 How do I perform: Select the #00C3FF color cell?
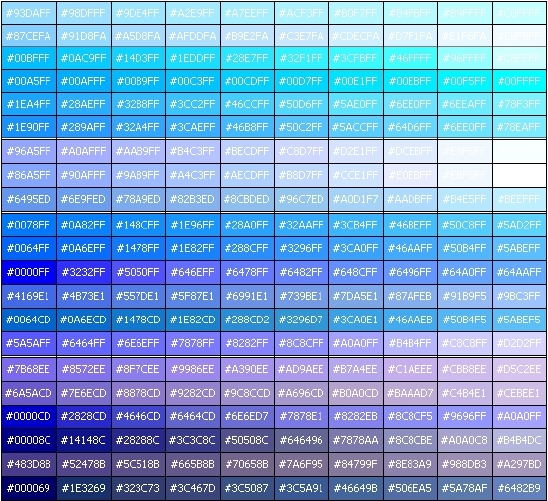coord(193,81)
